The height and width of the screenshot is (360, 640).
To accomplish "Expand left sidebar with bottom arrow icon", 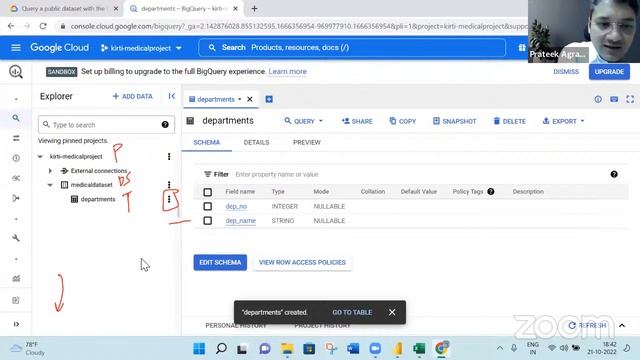I will click(16, 324).
